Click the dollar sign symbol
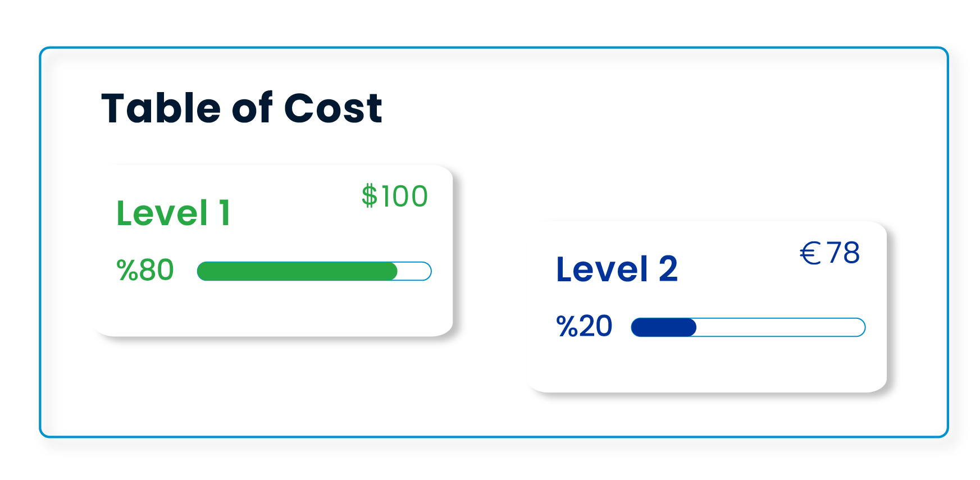The width and height of the screenshot is (980, 480). 370,196
